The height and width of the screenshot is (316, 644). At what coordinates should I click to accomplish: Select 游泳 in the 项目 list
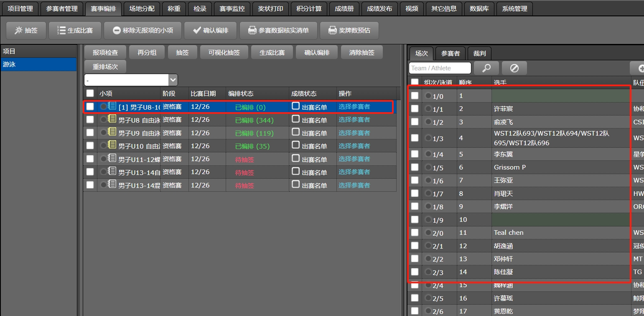38,64
